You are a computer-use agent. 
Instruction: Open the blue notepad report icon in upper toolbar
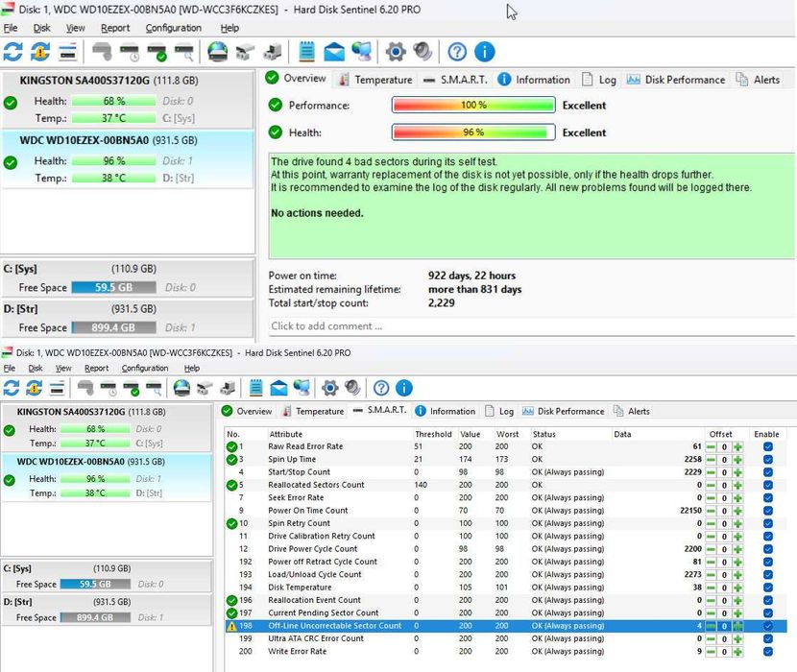coord(306,51)
